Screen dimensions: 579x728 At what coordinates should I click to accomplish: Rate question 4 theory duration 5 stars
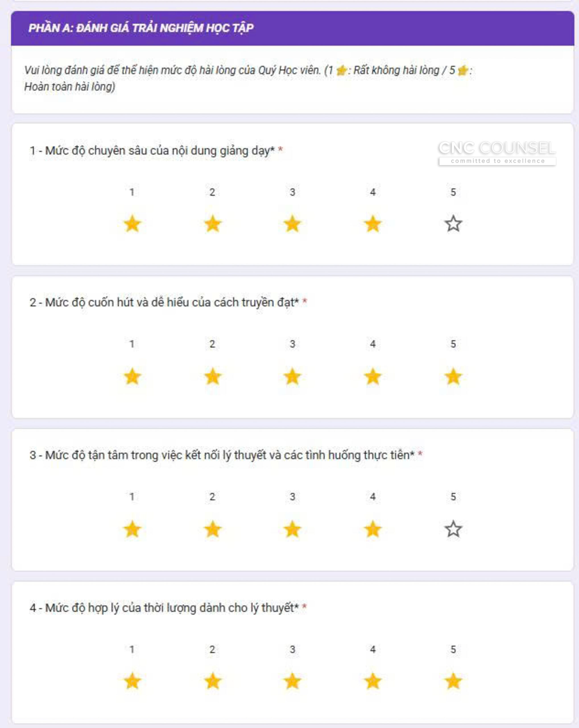coord(453,681)
